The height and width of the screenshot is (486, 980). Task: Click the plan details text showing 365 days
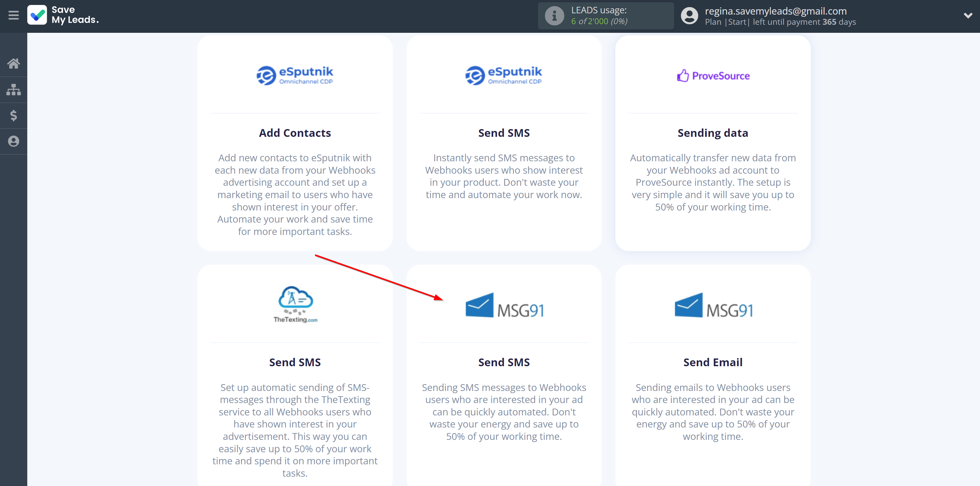click(780, 22)
